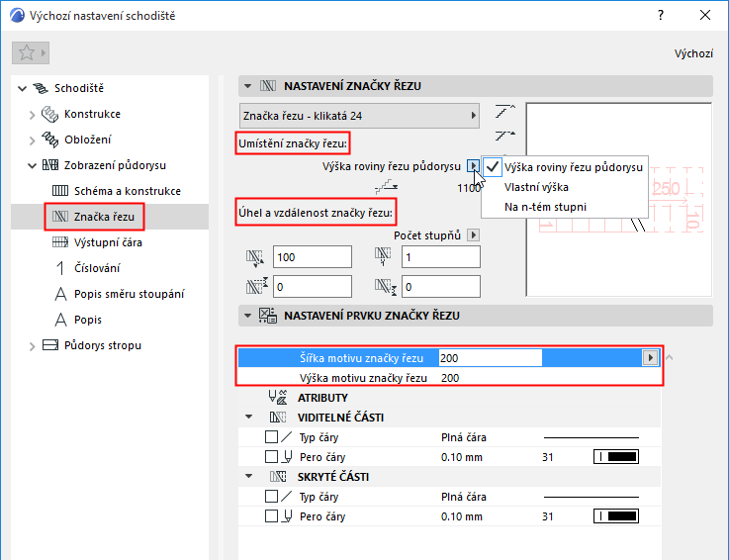Close the stair settings dialog
The height and width of the screenshot is (560, 729).
(705, 16)
